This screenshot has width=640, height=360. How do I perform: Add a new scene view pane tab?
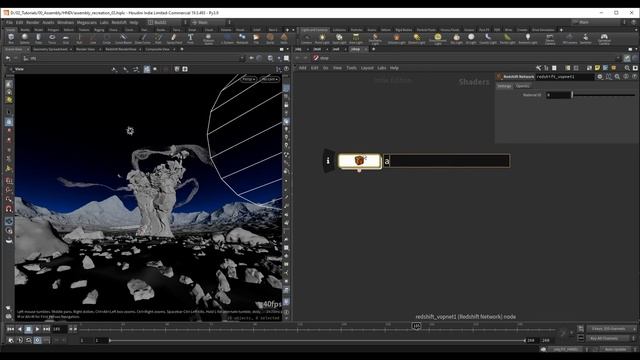182,49
